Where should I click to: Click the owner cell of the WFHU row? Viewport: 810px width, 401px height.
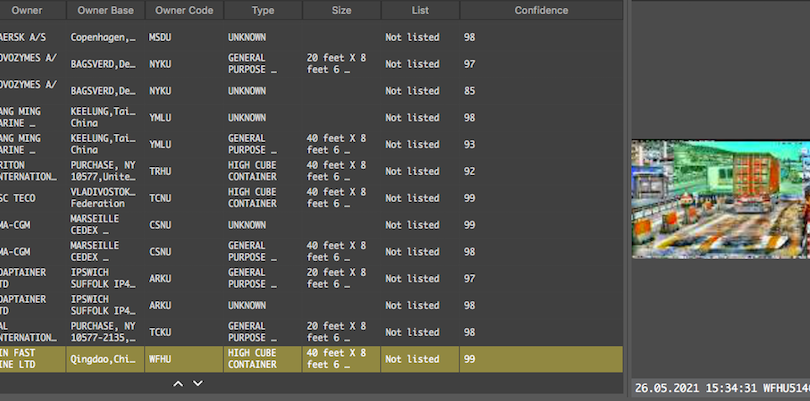(x=33, y=359)
